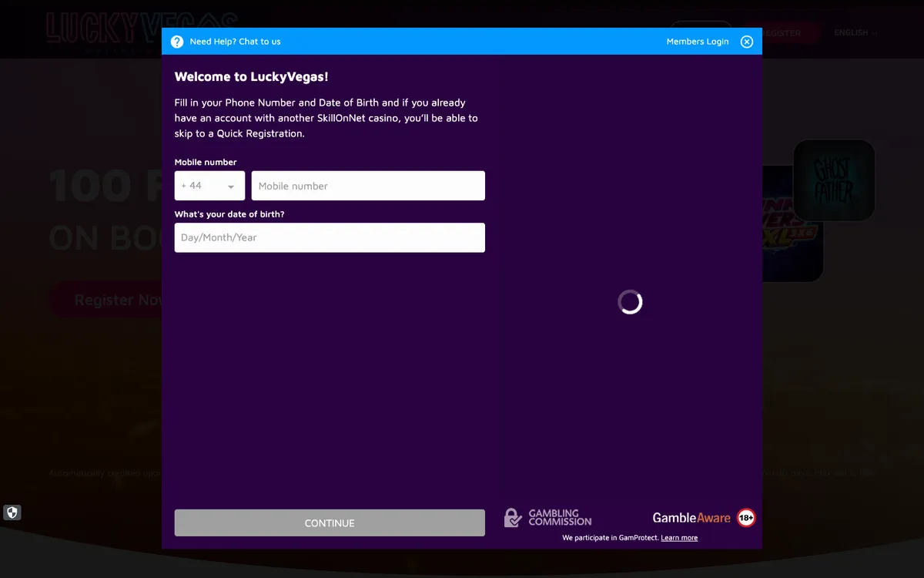The width and height of the screenshot is (924, 578).
Task: Close the registration dialog
Action: click(x=747, y=42)
